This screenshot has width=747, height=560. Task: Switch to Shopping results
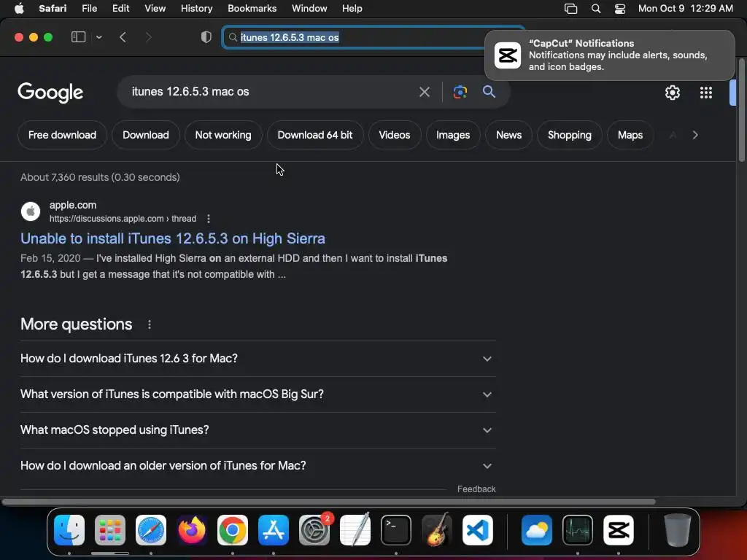(569, 135)
